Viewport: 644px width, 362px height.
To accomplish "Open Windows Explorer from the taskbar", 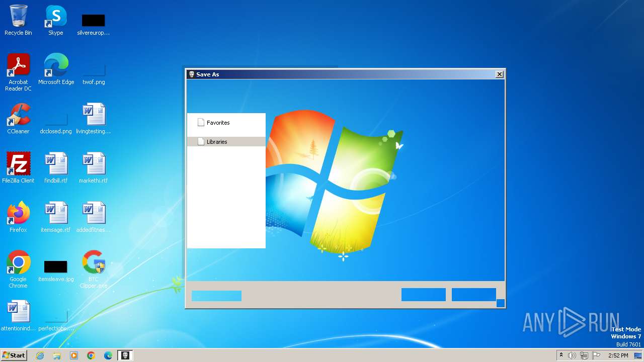I will coord(57,355).
